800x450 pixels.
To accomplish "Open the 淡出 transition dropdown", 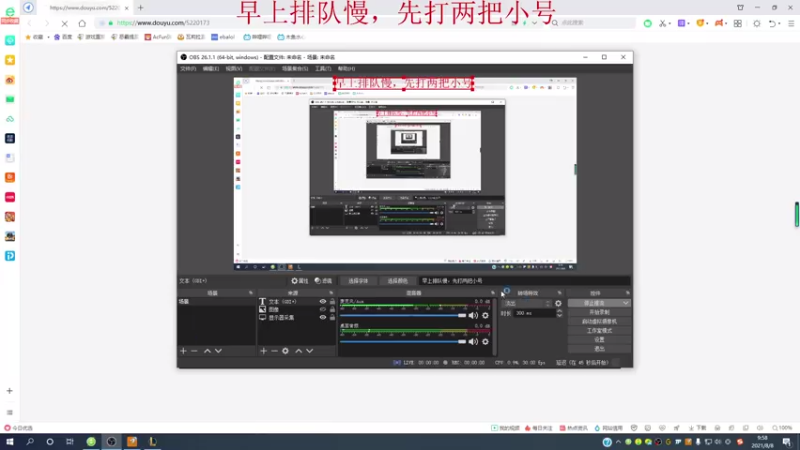I will (x=527, y=303).
